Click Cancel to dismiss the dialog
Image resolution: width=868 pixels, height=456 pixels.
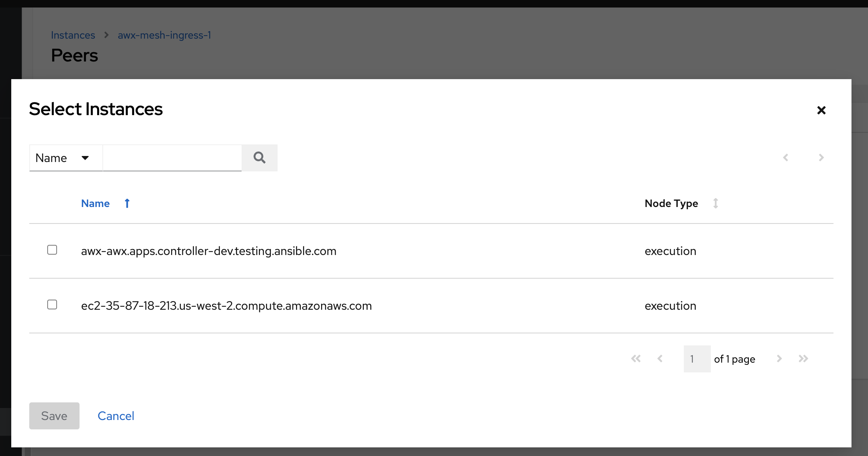point(116,416)
